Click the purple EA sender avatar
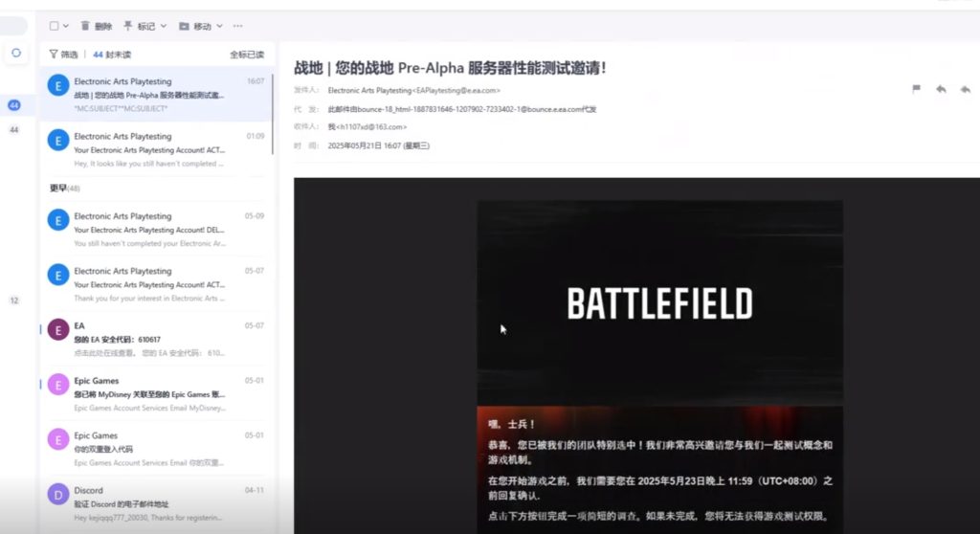The height and width of the screenshot is (534, 980). [58, 329]
